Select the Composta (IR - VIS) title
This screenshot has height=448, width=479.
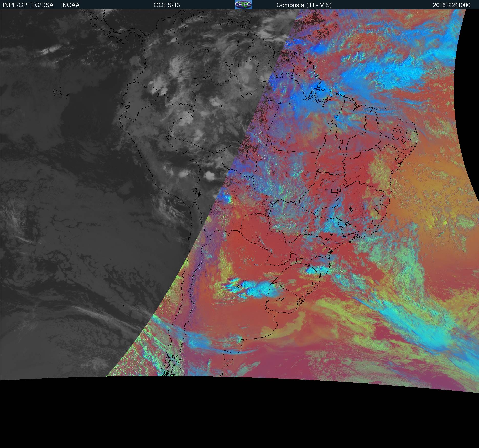click(x=304, y=5)
